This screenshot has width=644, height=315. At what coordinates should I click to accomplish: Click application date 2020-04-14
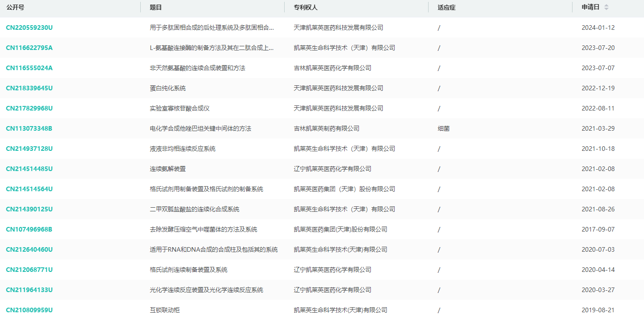pyautogui.click(x=598, y=270)
